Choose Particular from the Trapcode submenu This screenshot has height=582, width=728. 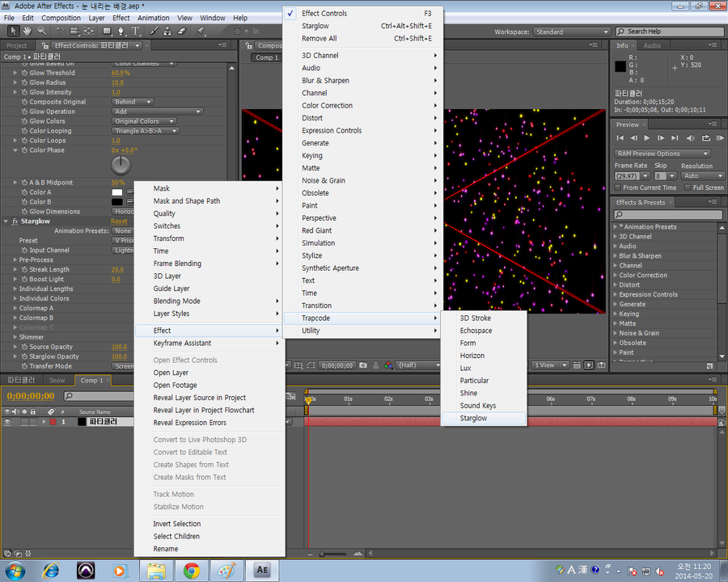point(484,381)
